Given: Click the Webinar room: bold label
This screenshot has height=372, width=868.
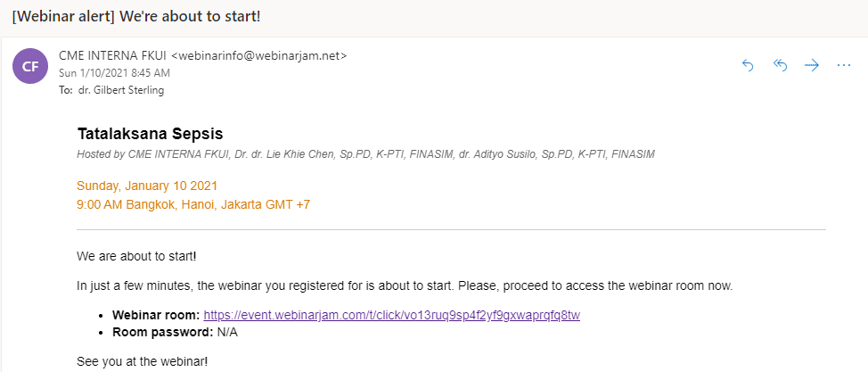Looking at the screenshot, I should (x=156, y=316).
